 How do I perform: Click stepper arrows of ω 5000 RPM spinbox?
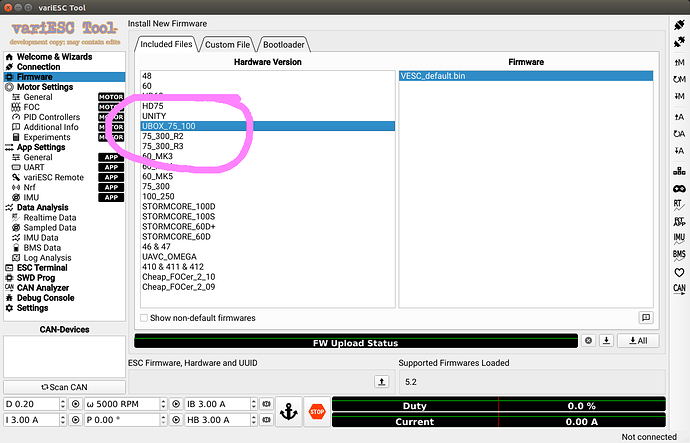coord(164,404)
